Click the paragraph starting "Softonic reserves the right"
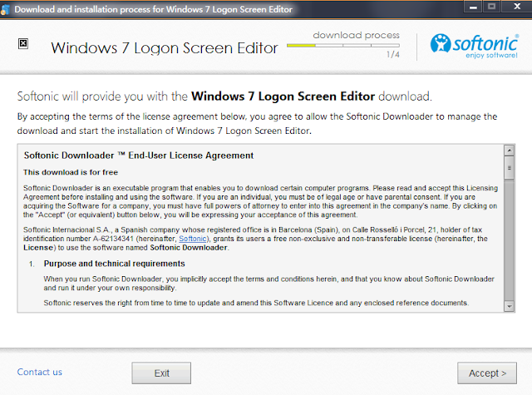Screen dimensions: 532x395 coord(256,303)
